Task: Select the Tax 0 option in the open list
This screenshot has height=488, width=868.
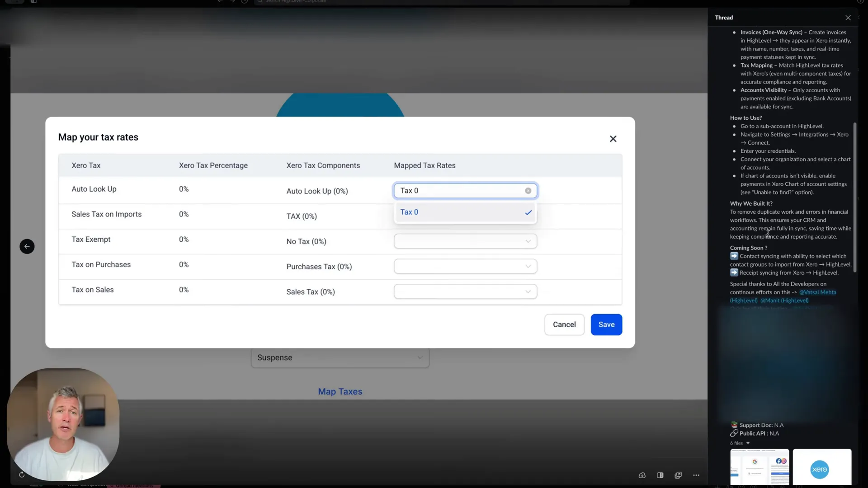Action: coord(465,212)
